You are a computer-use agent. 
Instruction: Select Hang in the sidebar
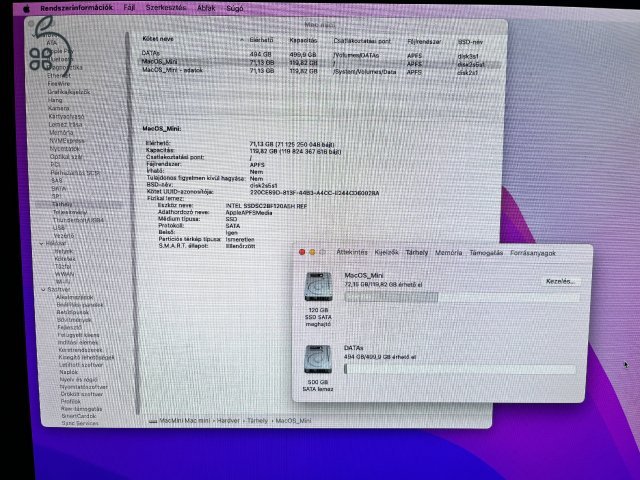coord(55,100)
